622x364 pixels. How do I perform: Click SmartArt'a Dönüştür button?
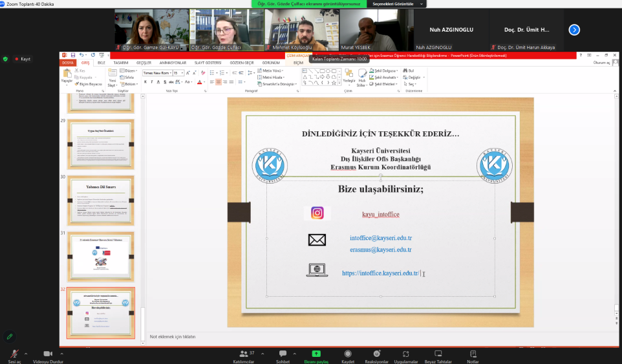[277, 84]
